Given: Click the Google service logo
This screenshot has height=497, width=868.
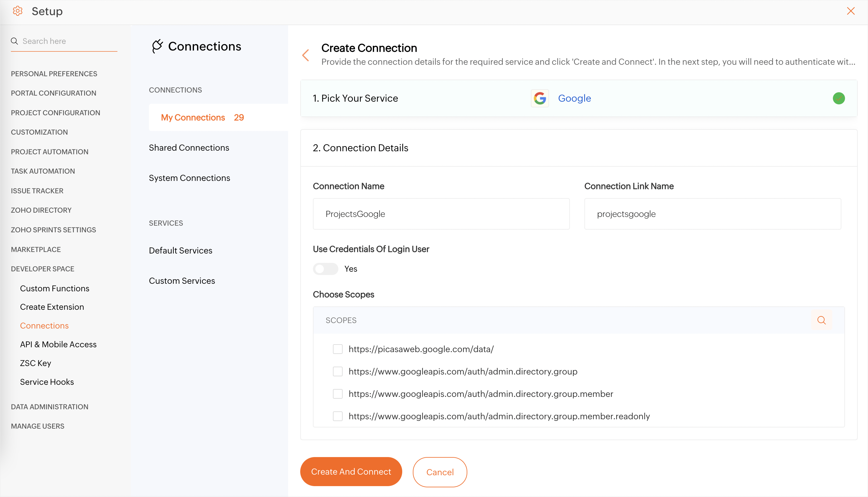Looking at the screenshot, I should [x=540, y=98].
